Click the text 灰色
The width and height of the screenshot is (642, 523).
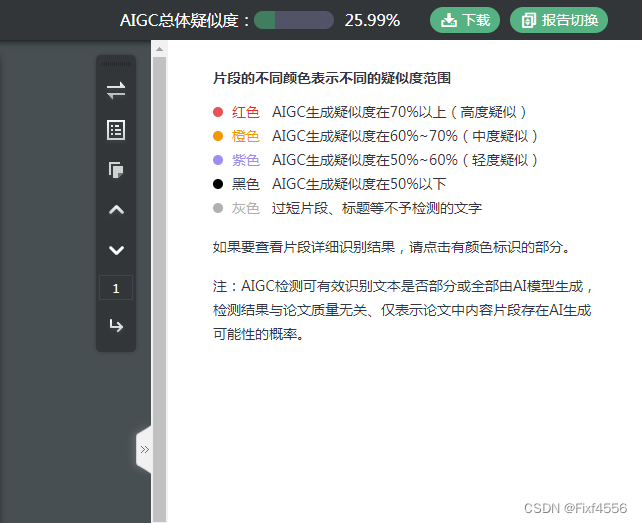(x=246, y=208)
